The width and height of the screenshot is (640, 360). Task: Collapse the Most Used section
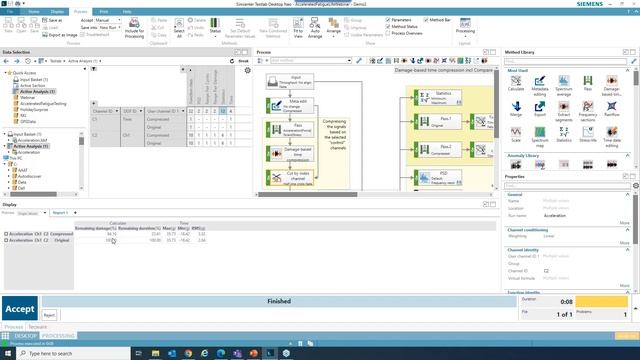click(x=628, y=71)
